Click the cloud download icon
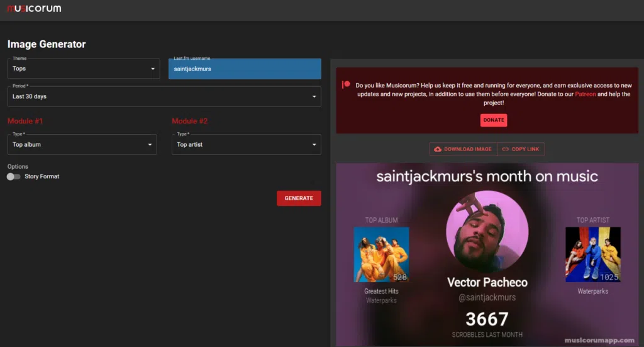 click(438, 149)
